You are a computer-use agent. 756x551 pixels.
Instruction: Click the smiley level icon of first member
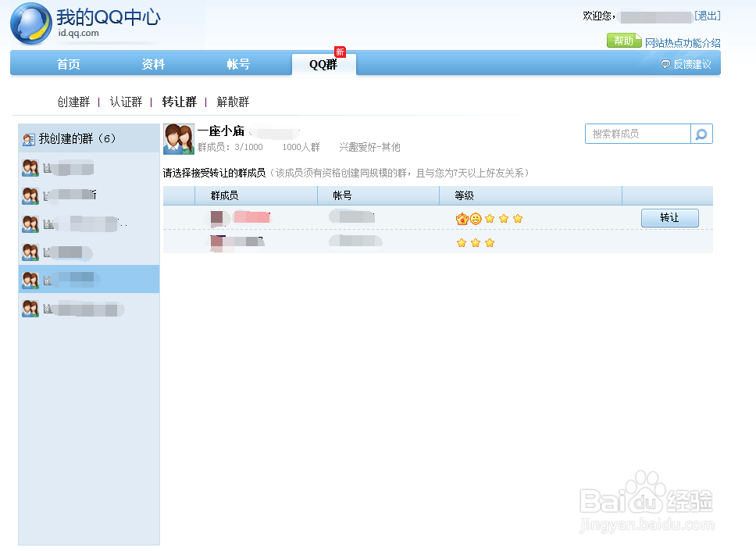click(476, 219)
